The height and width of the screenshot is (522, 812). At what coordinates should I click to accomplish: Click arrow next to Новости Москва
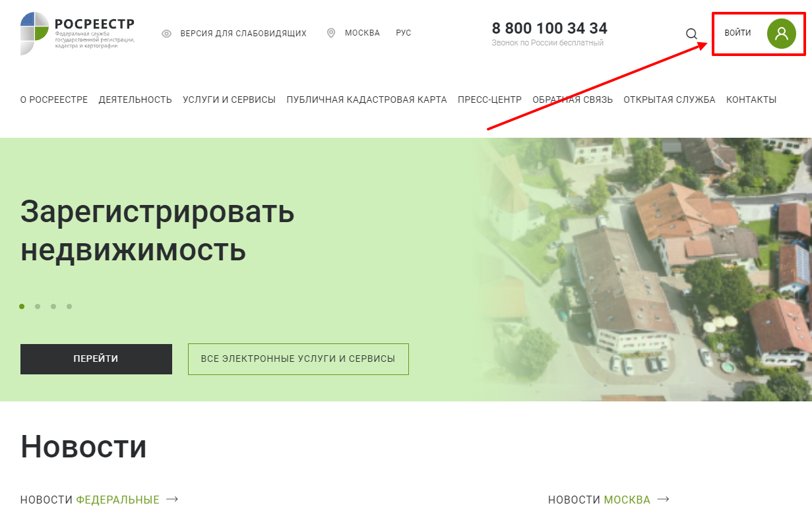(663, 500)
